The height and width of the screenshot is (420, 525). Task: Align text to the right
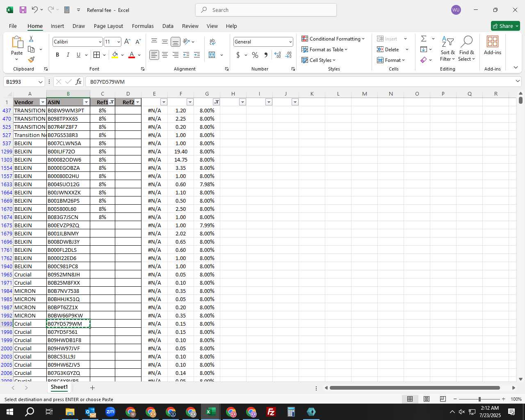pos(176,55)
